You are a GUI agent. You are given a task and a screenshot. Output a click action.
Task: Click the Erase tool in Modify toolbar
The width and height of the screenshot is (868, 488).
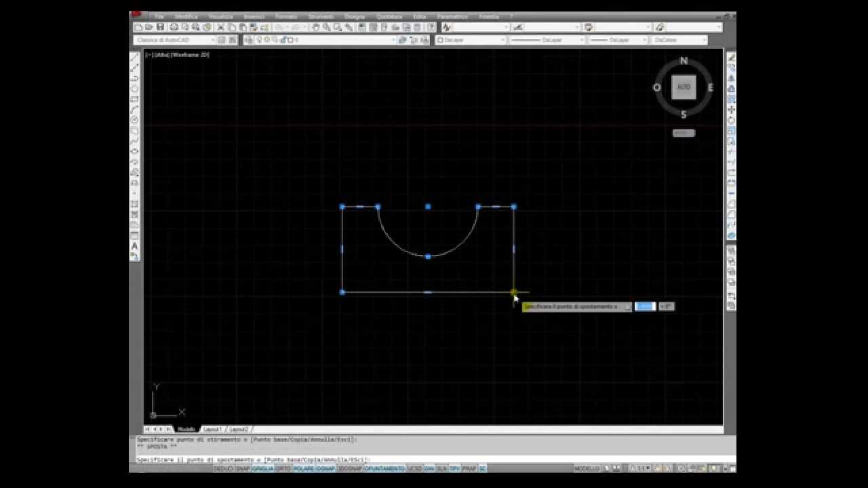pyautogui.click(x=731, y=58)
